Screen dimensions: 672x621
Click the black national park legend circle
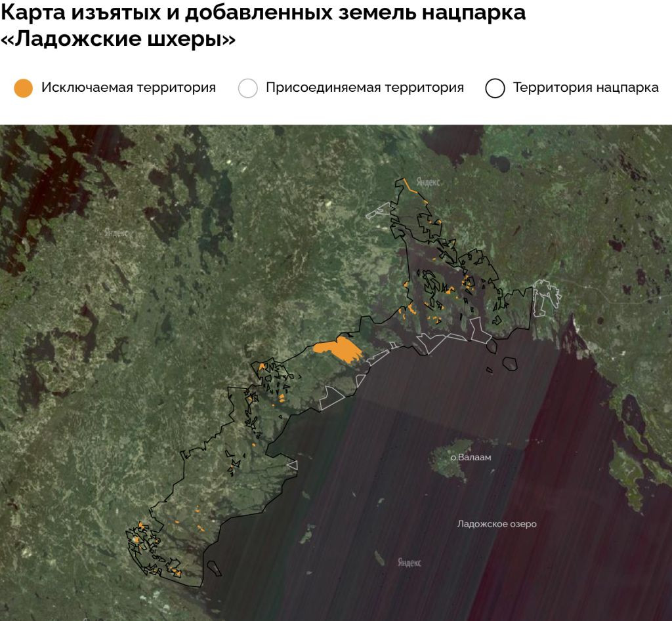pos(495,88)
